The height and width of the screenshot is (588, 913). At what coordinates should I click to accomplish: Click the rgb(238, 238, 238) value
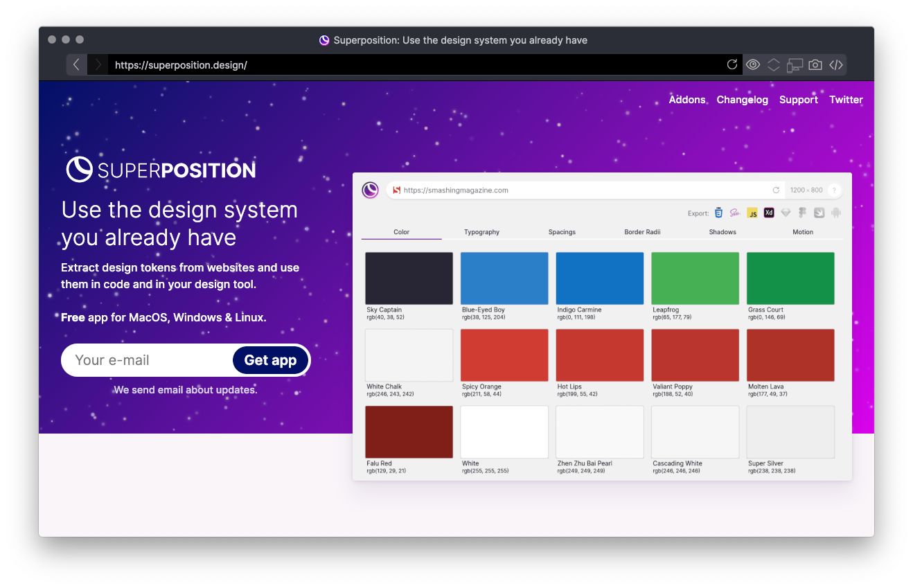(x=772, y=471)
